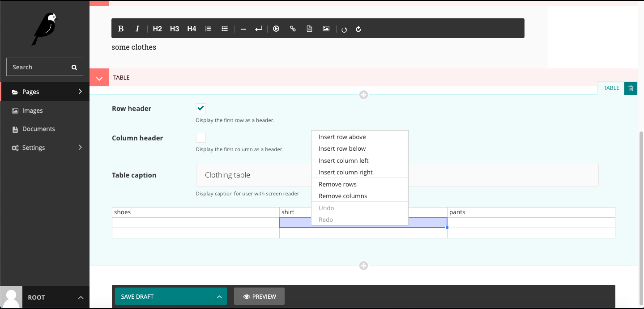Embed media with the play icon
This screenshot has height=309, width=644.
pos(276,29)
